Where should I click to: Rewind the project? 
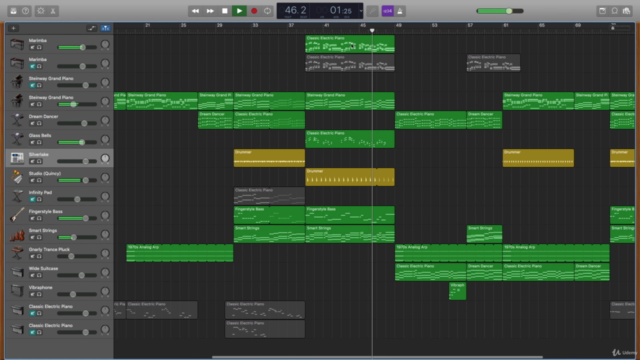pos(195,11)
